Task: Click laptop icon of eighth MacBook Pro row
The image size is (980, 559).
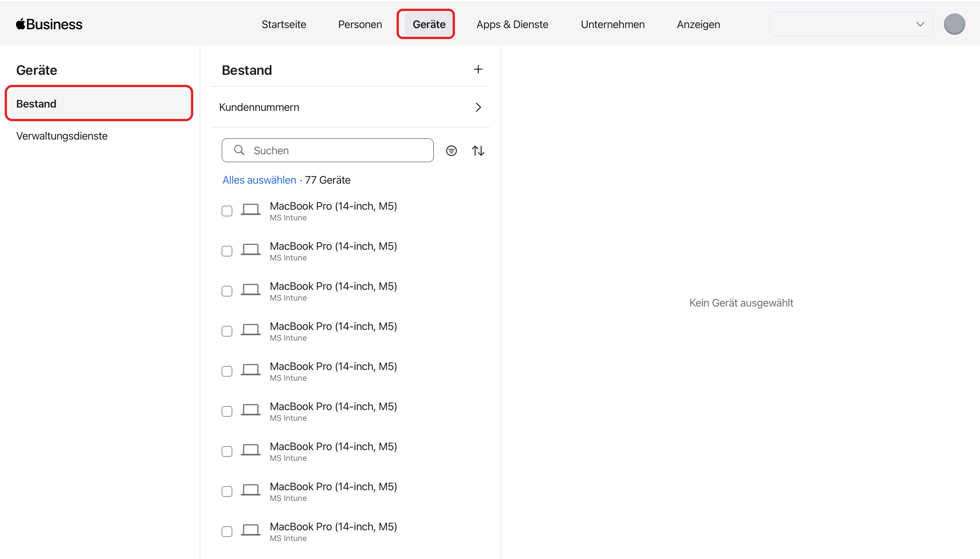Action: [251, 490]
